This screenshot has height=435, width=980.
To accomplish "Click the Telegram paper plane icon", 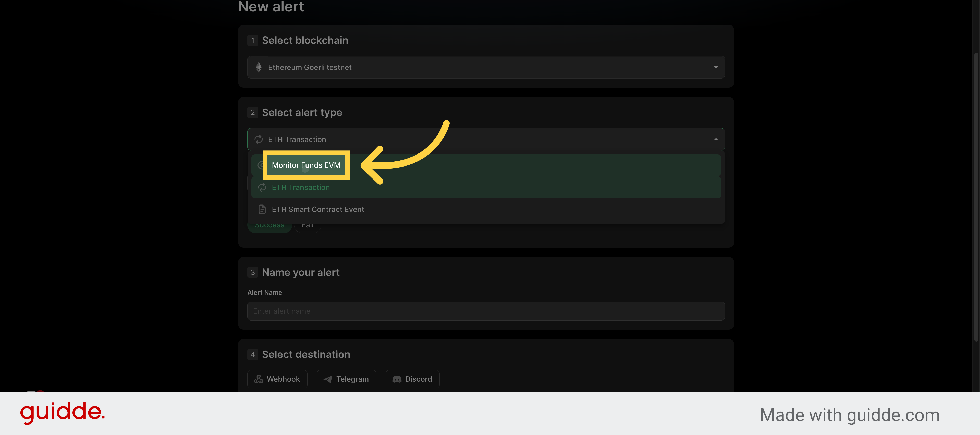I will point(327,379).
